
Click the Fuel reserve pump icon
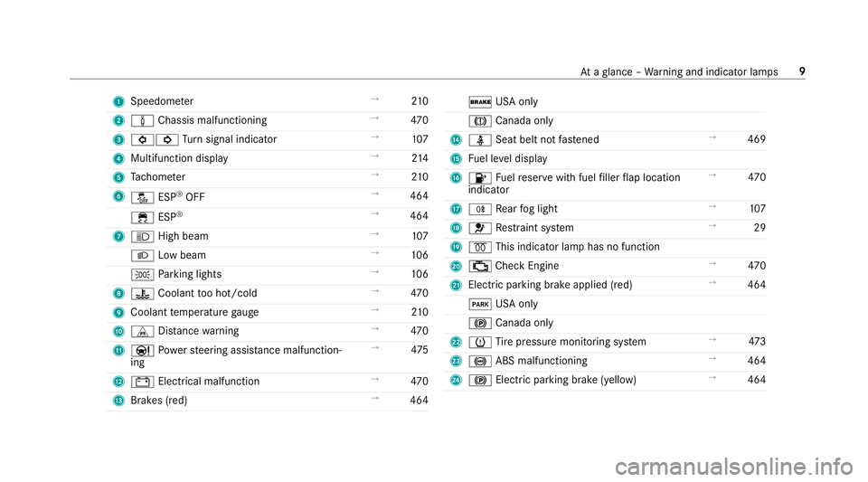480,178
